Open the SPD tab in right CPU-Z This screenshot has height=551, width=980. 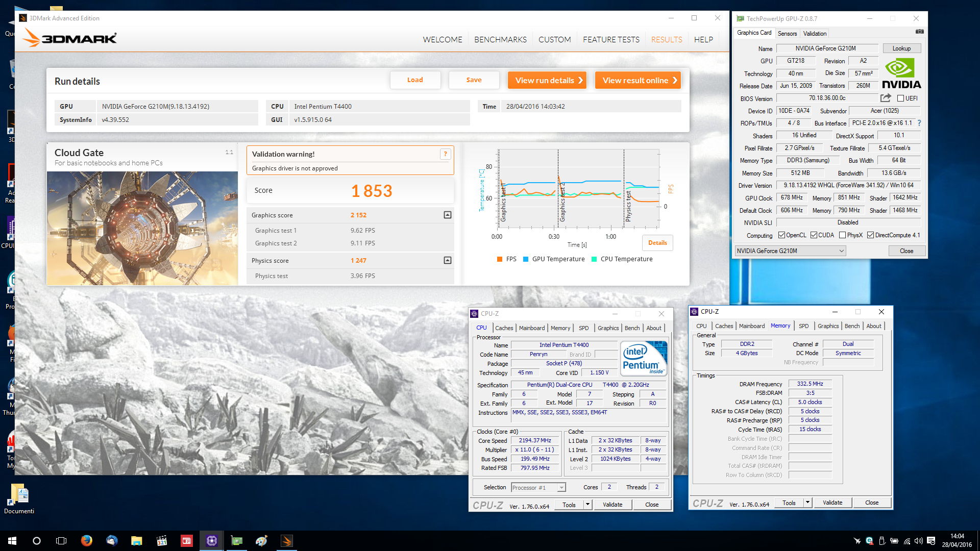point(803,326)
